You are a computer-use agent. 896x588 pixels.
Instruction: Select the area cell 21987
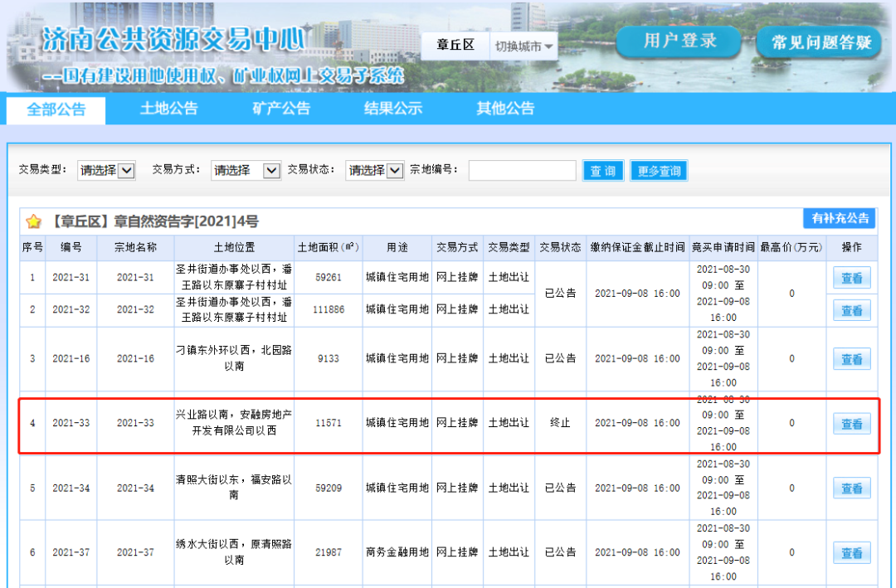[x=329, y=552]
